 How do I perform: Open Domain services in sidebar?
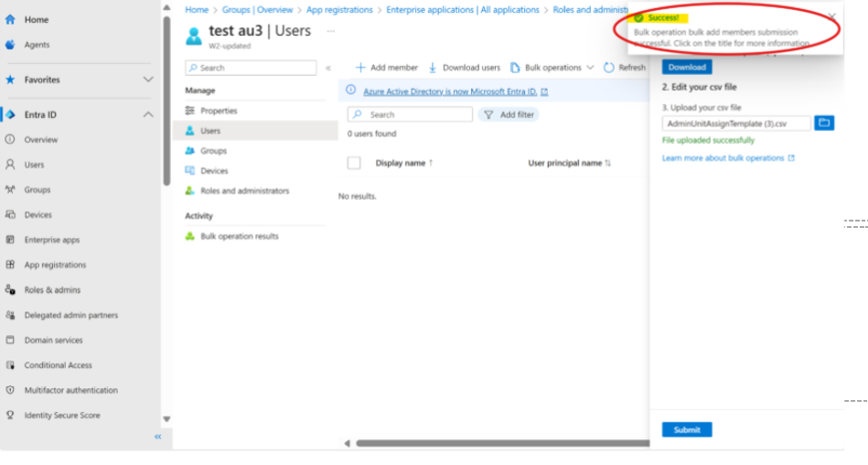pyautogui.click(x=53, y=340)
